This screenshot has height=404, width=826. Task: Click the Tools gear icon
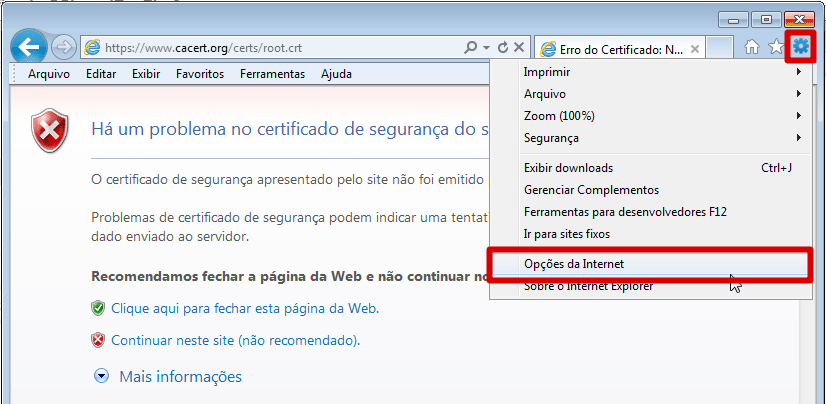pos(801,46)
